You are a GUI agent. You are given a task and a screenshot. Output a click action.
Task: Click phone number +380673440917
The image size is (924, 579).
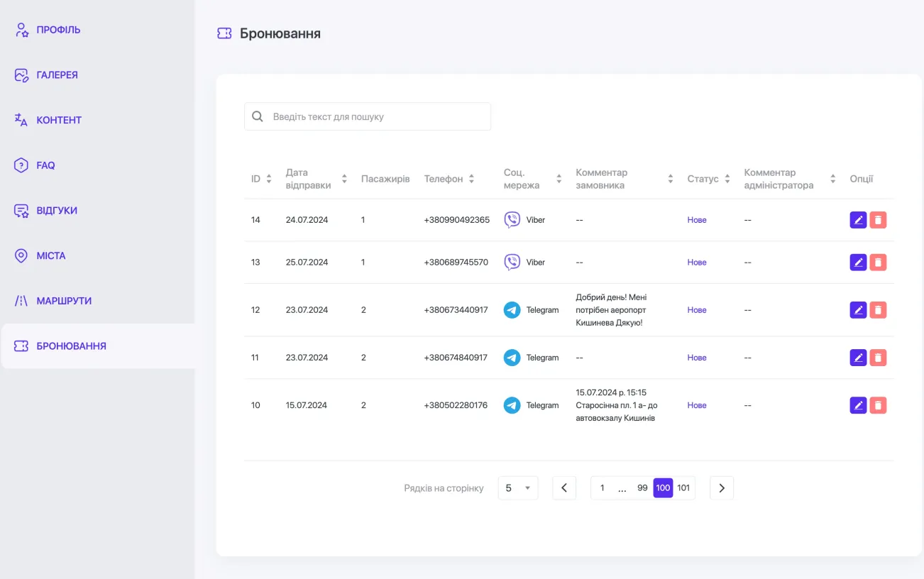(456, 310)
